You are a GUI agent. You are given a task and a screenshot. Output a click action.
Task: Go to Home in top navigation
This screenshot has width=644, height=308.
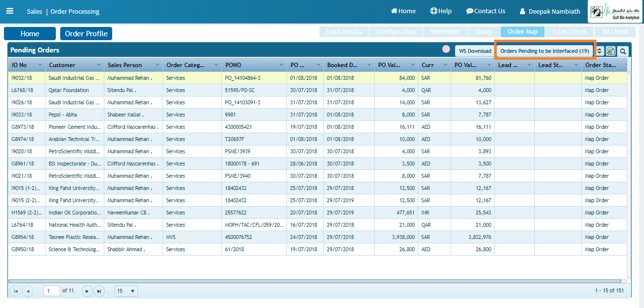pyautogui.click(x=403, y=11)
